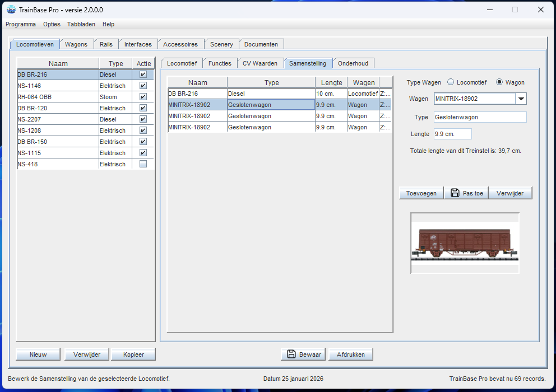Open the Onderhoud tab
Viewport: 556px width, 392px height.
click(353, 63)
